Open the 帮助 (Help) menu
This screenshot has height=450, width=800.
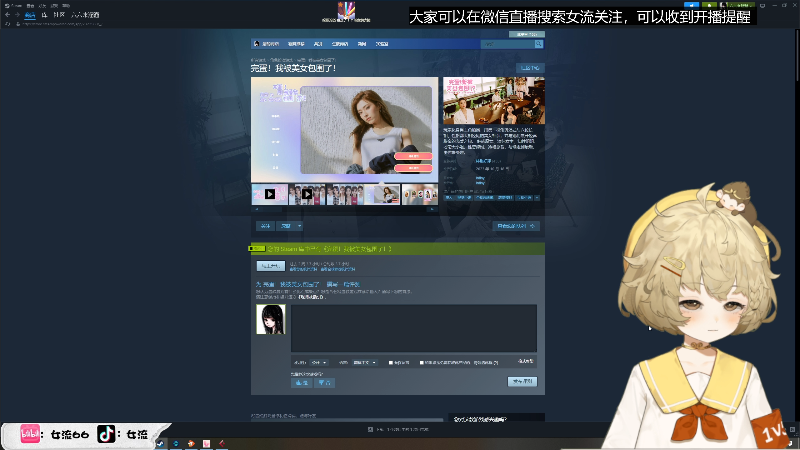66,6
